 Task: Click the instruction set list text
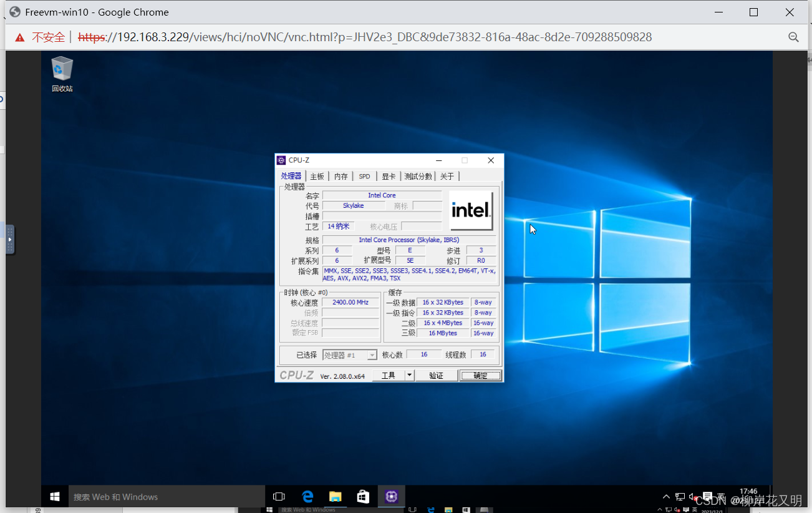pos(409,275)
